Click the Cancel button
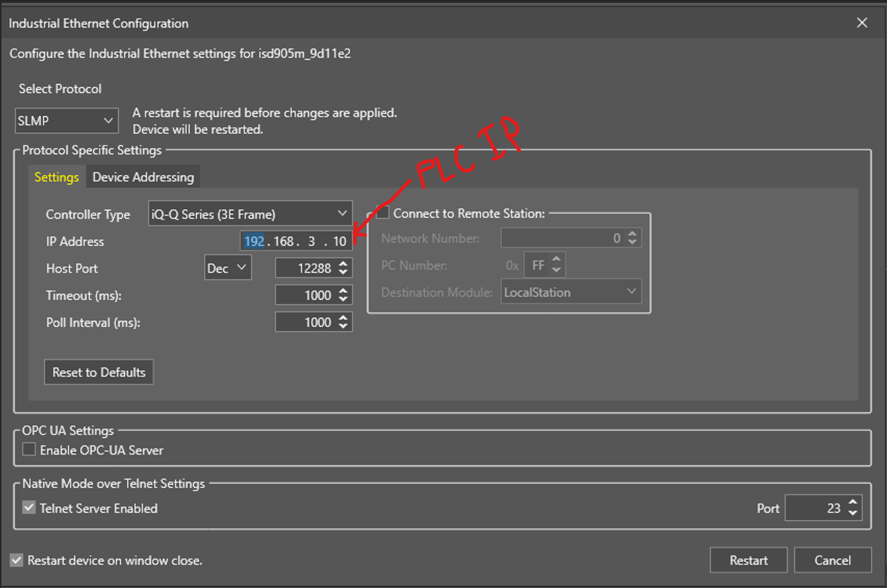887x588 pixels. click(833, 560)
